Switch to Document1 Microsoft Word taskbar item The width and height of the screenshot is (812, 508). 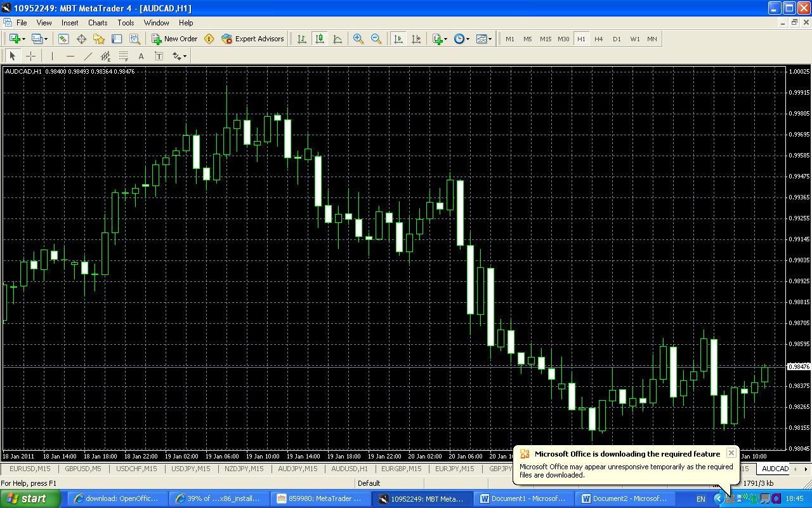pos(522,498)
